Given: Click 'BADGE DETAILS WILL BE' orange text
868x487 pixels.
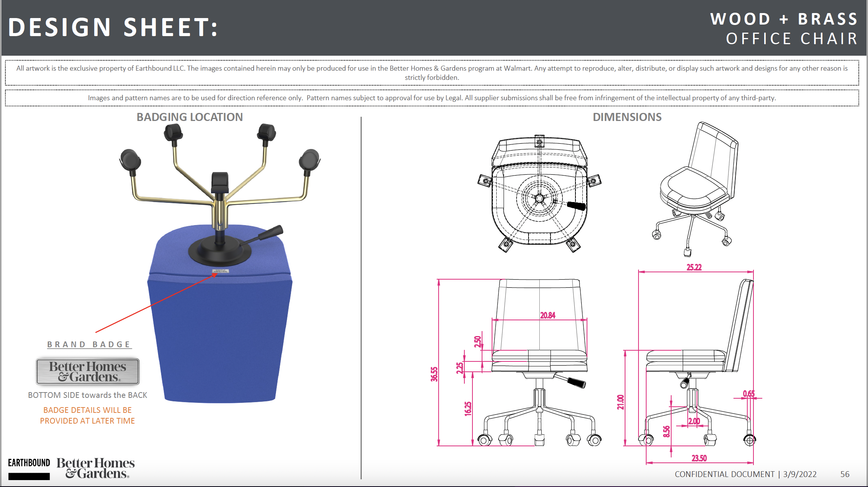Looking at the screenshot, I should pyautogui.click(x=88, y=410).
